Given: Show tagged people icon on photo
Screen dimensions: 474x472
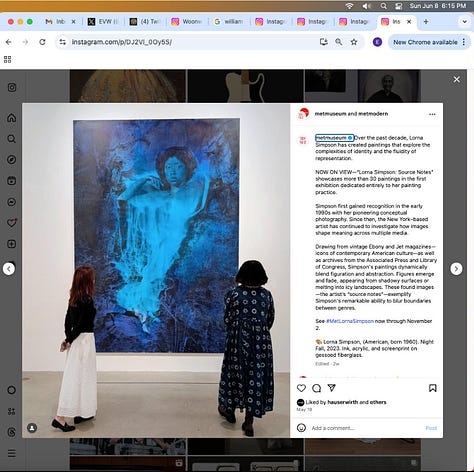Looking at the screenshot, I should coord(32,428).
